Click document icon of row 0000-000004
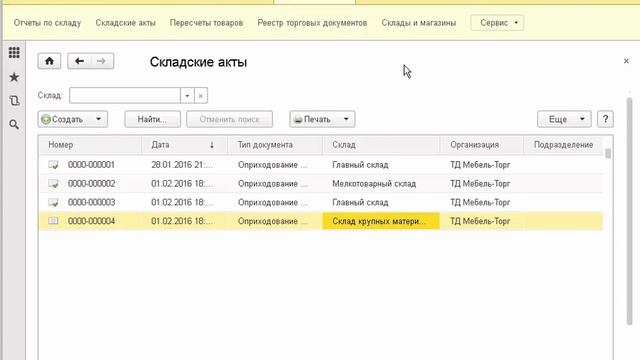This screenshot has width=640, height=360. [53, 221]
